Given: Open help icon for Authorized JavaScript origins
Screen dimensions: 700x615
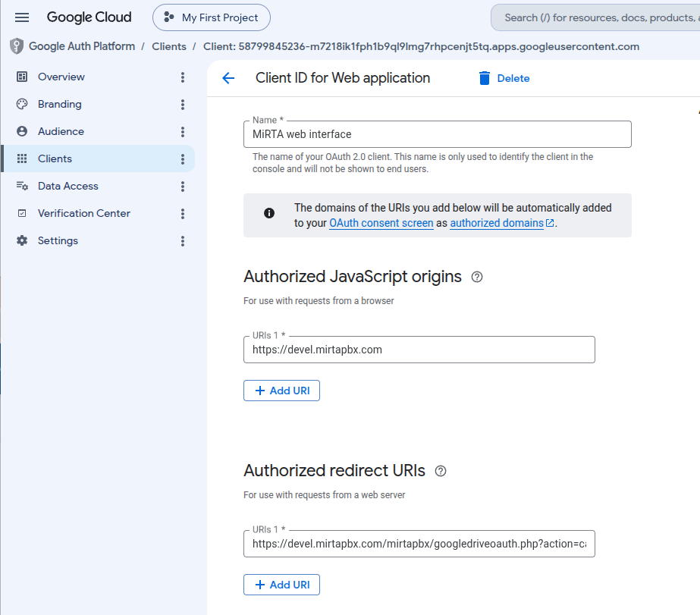Looking at the screenshot, I should pos(477,277).
